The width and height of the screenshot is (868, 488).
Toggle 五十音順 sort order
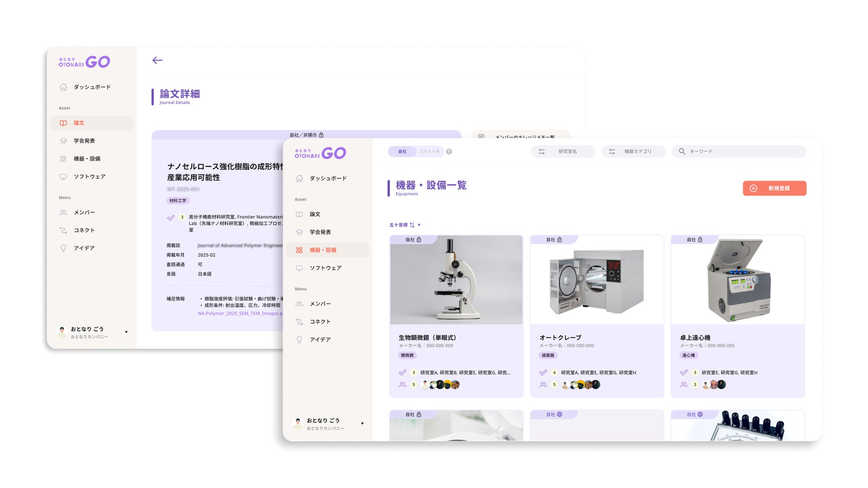412,225
